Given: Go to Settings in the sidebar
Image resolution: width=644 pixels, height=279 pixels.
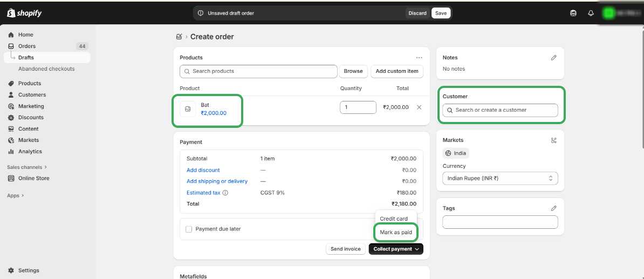Looking at the screenshot, I should coord(29,270).
